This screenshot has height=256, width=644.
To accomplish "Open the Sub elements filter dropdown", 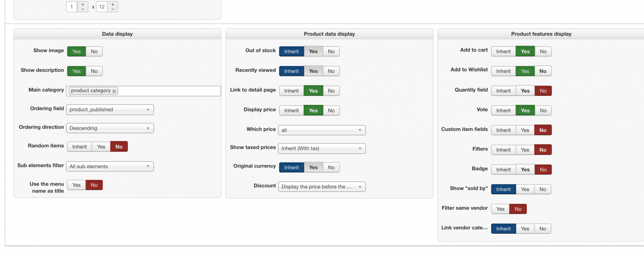I will pyautogui.click(x=110, y=167).
